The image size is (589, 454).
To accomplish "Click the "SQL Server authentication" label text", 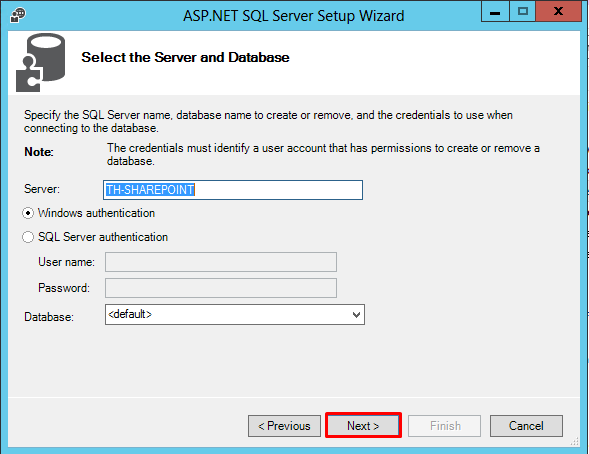I will 103,237.
